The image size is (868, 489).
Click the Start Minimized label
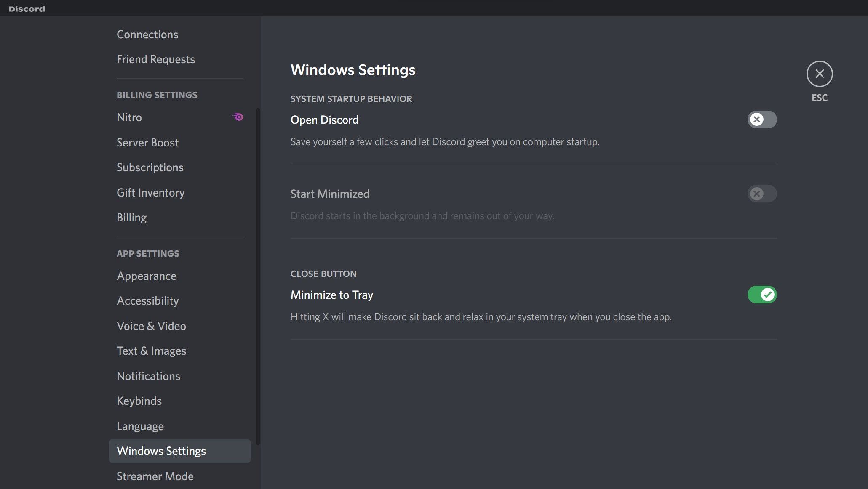point(330,194)
